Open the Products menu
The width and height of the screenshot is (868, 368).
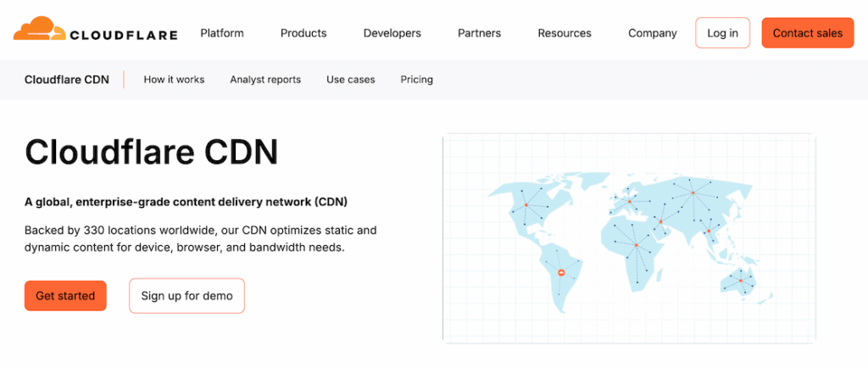coord(303,33)
